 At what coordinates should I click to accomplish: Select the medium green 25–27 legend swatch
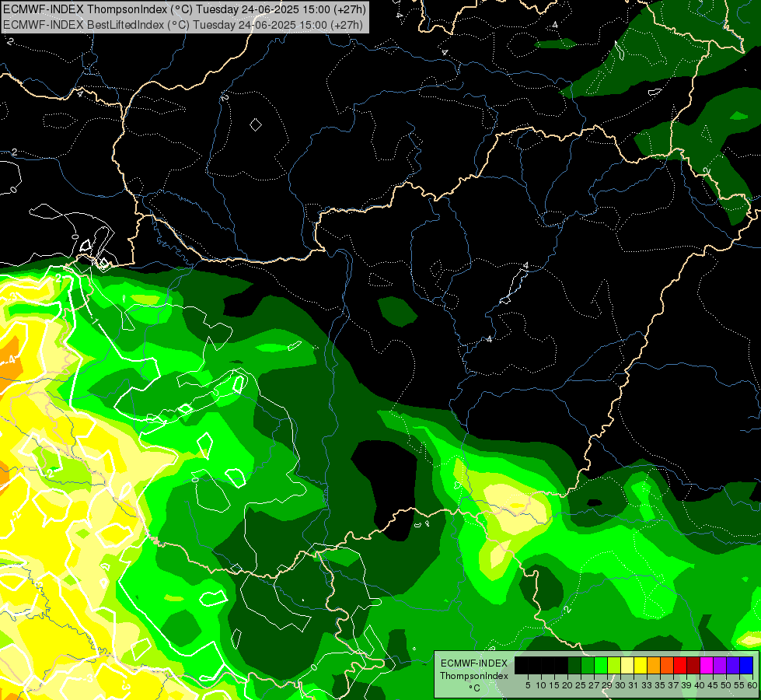click(x=588, y=665)
